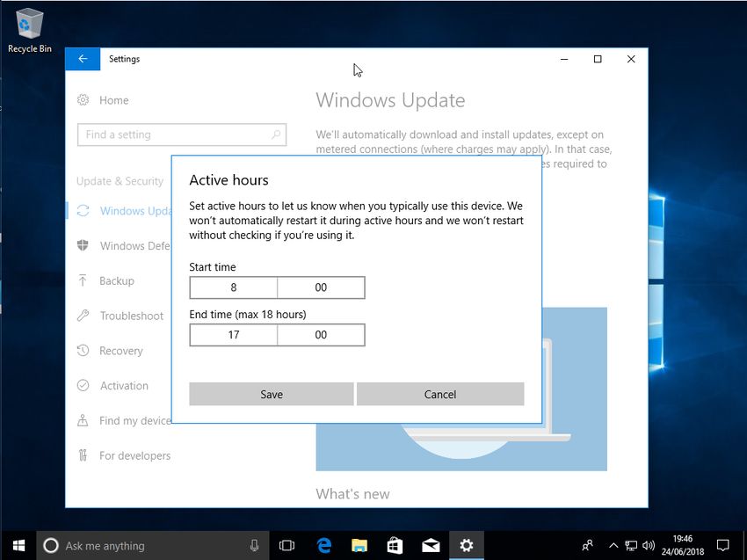The image size is (747, 560).
Task: Open the Windows Start menu
Action: [x=18, y=545]
